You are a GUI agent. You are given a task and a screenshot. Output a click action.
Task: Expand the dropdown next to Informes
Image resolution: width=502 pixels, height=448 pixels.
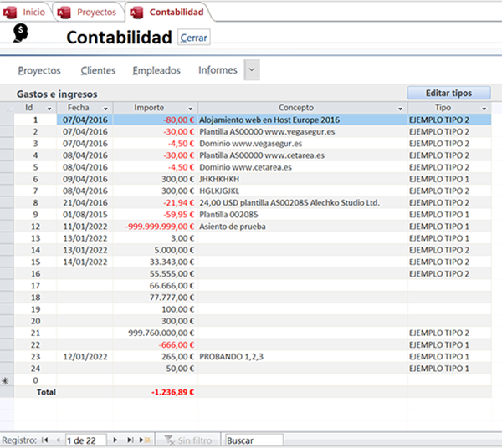[x=251, y=71]
